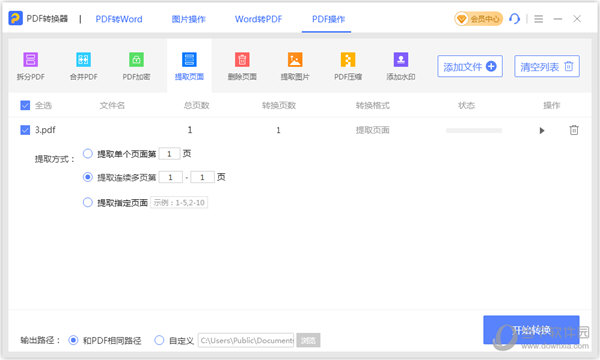Open the 会员中心 member center badge

(x=478, y=19)
